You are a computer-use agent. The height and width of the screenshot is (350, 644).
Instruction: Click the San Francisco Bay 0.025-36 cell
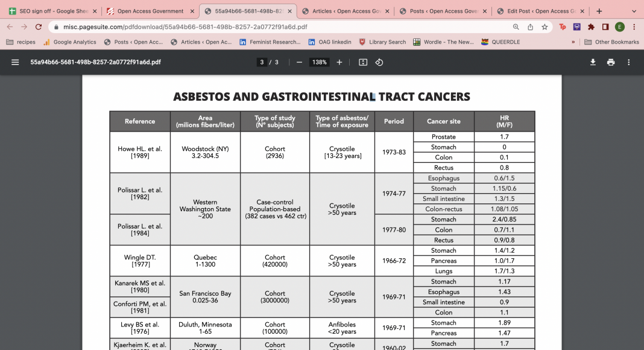click(x=206, y=297)
